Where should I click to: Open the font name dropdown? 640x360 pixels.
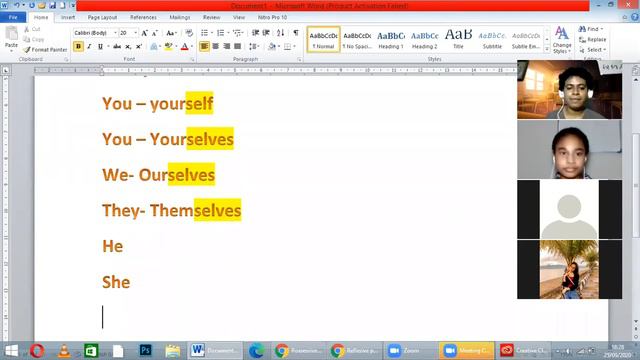tap(115, 33)
